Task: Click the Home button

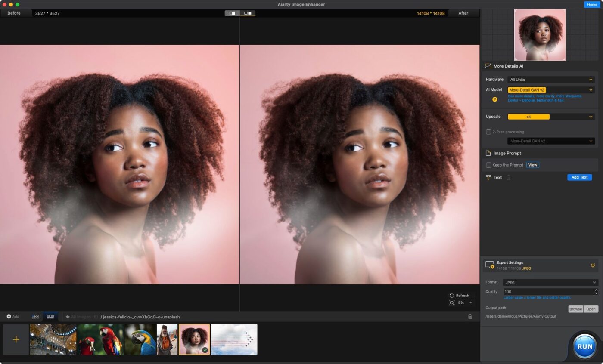Action: 592,4
